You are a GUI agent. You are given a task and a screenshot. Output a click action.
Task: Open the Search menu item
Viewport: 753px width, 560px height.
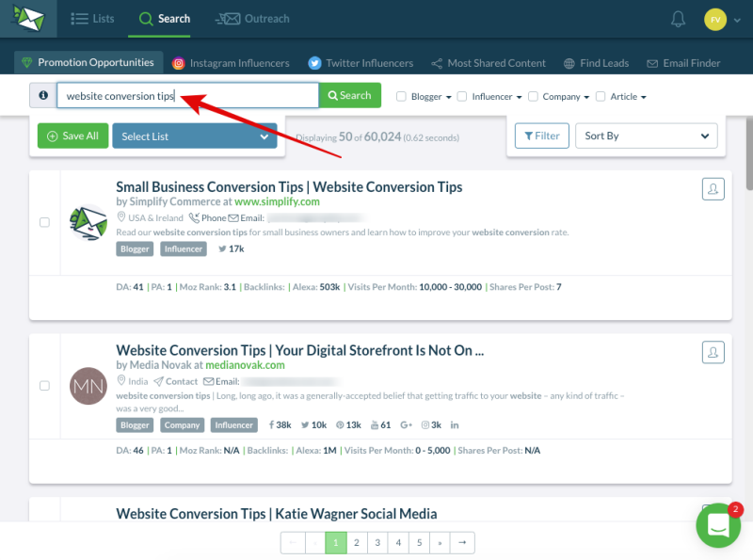click(x=164, y=19)
